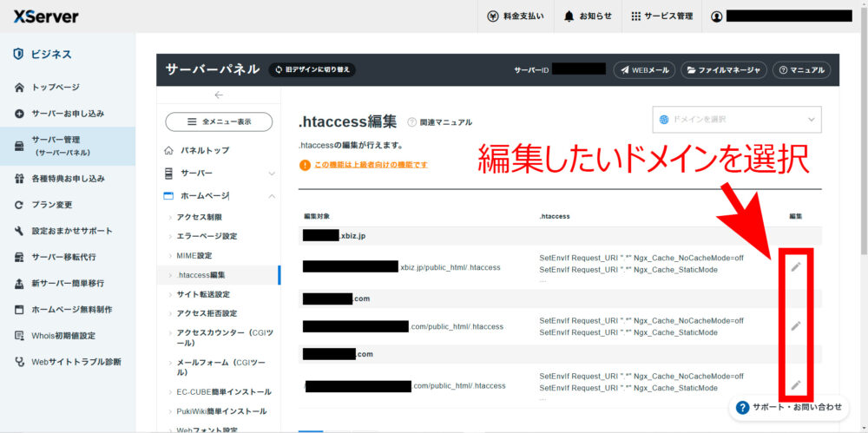Open 新サーバー簡単移行 in sidebar
Viewport: 868px width, 433px height.
(x=68, y=283)
